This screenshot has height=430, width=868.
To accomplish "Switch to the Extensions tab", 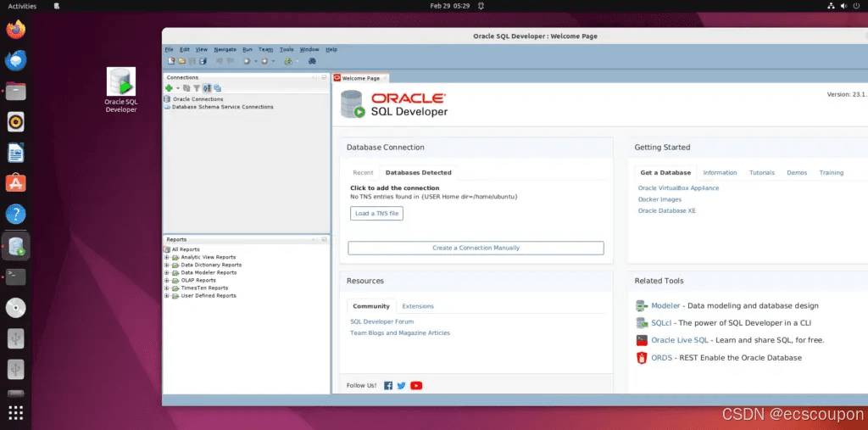I will click(x=418, y=306).
